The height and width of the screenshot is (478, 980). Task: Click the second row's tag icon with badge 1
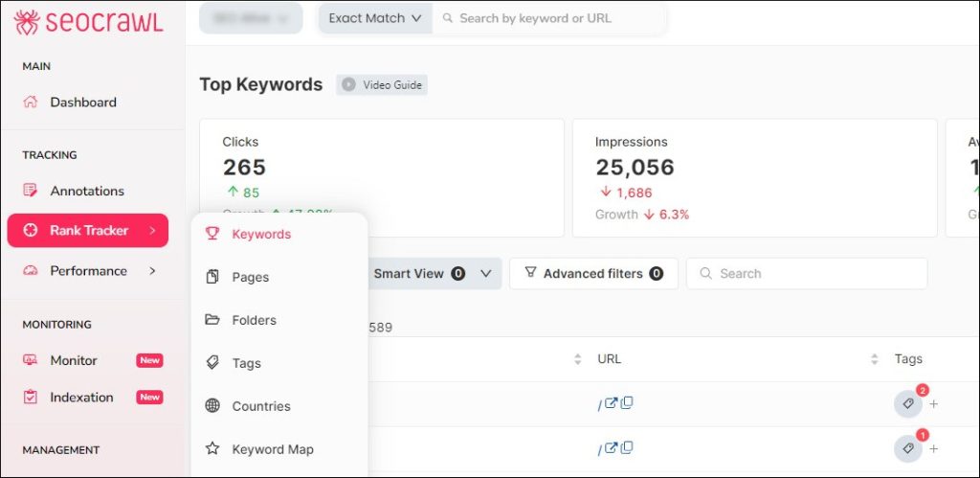[908, 448]
